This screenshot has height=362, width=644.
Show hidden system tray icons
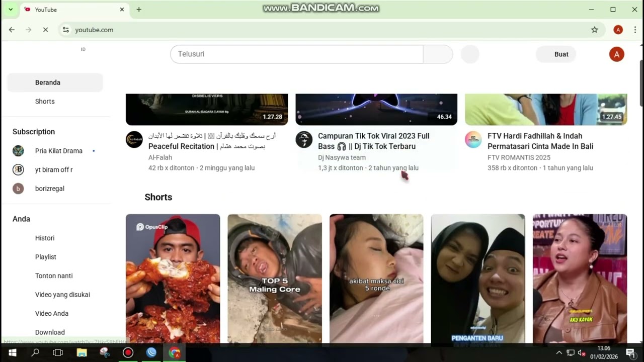coord(559,352)
